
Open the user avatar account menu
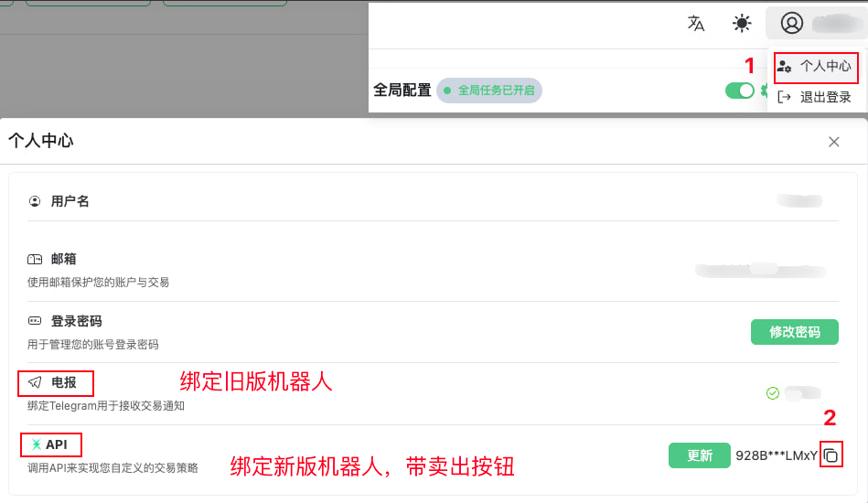pos(792,24)
